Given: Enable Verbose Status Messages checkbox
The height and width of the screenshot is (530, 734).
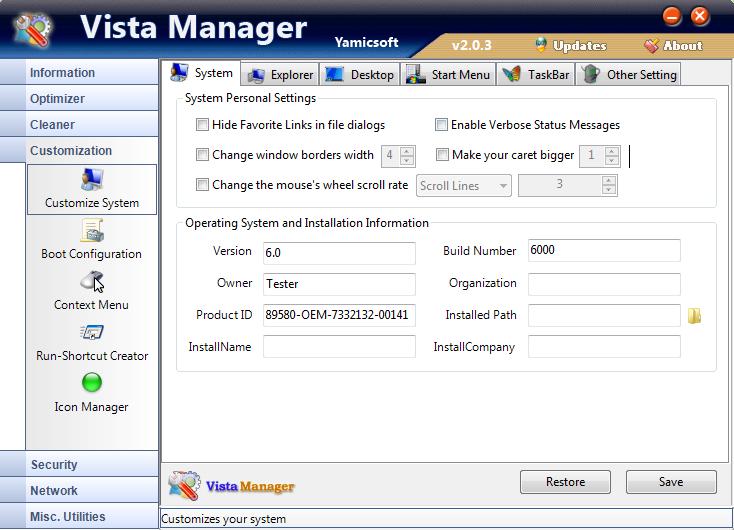Looking at the screenshot, I should [x=441, y=125].
